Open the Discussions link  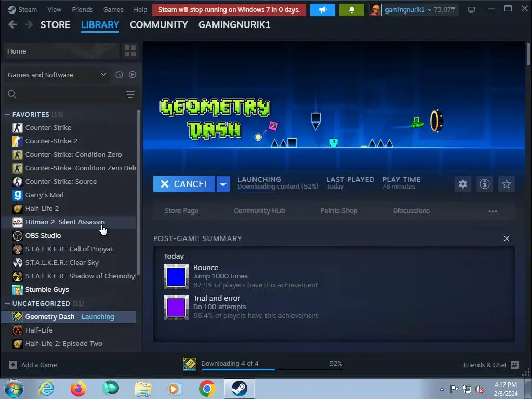[x=411, y=211]
